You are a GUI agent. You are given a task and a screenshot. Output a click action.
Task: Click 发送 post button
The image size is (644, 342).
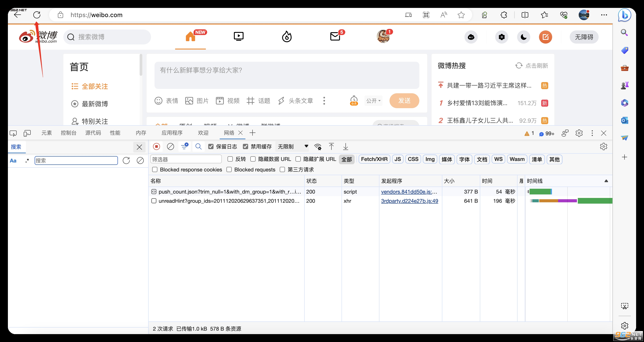tap(404, 100)
